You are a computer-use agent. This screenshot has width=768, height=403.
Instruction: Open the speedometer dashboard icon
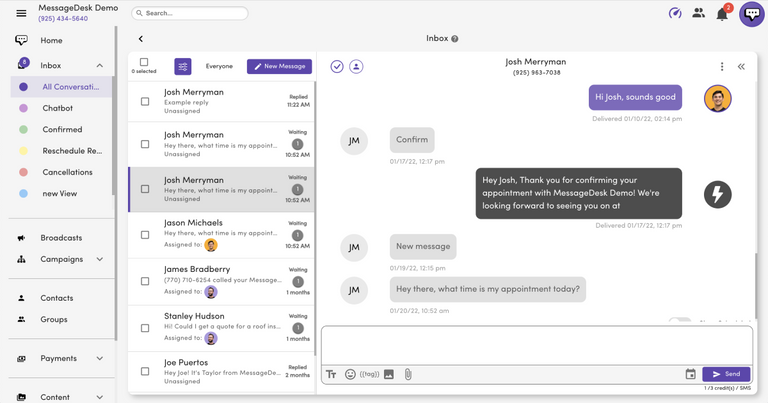coord(675,13)
